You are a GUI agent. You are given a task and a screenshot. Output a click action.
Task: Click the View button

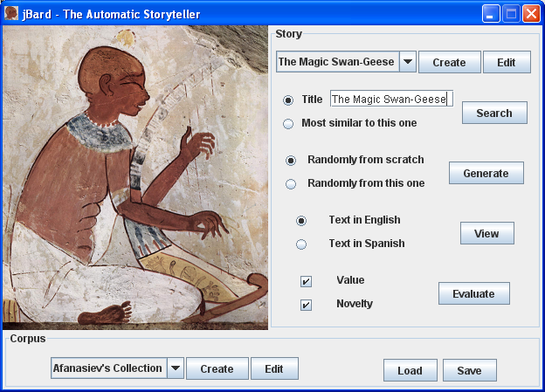pos(487,233)
